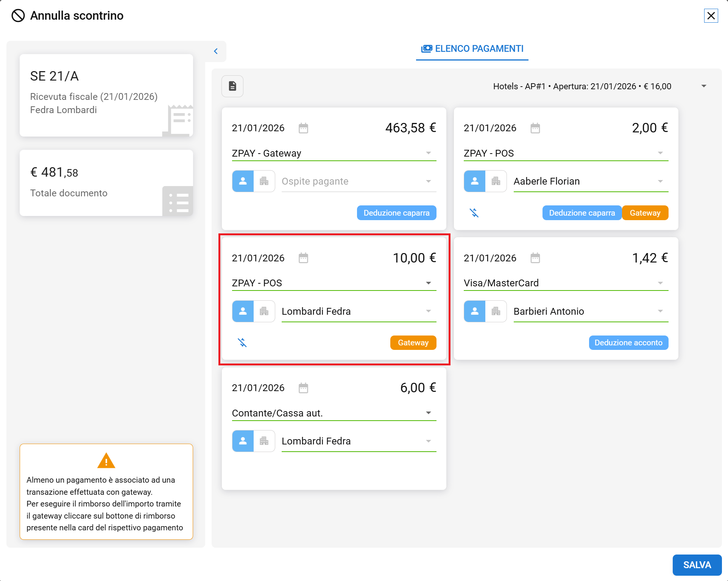Click the document icon button above payments

(232, 86)
